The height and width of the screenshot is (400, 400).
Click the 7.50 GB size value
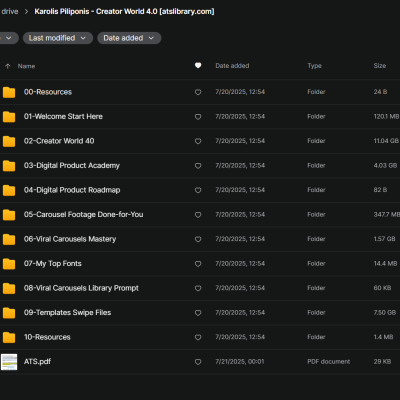(385, 312)
